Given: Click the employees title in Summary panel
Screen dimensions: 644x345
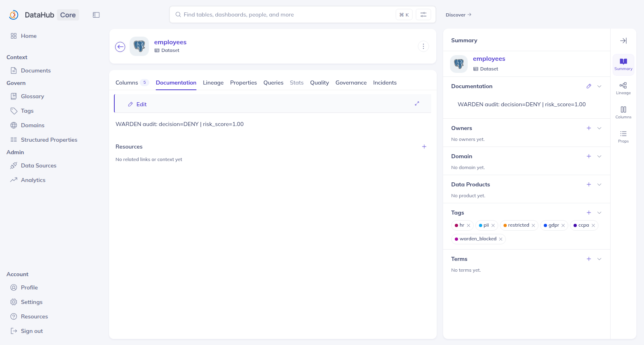Looking at the screenshot, I should [489, 59].
